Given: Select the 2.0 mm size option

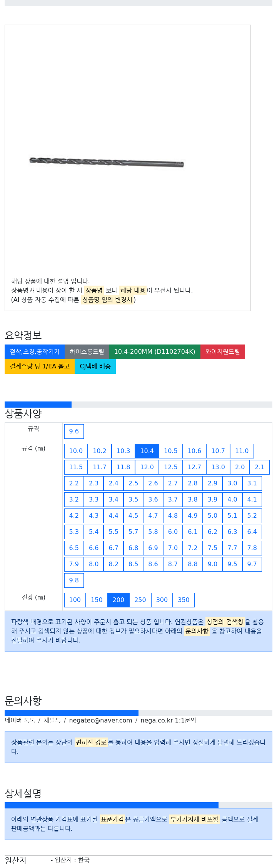Looking at the screenshot, I should point(240,467).
